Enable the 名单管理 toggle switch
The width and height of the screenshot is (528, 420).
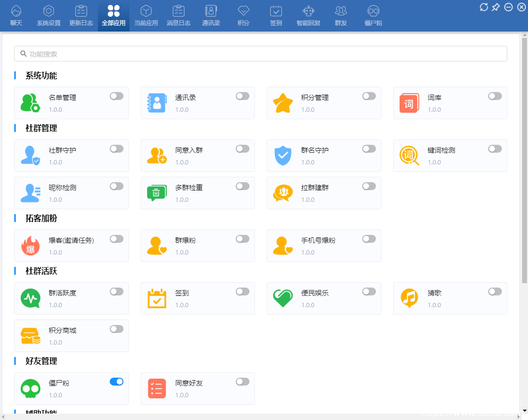pyautogui.click(x=117, y=96)
